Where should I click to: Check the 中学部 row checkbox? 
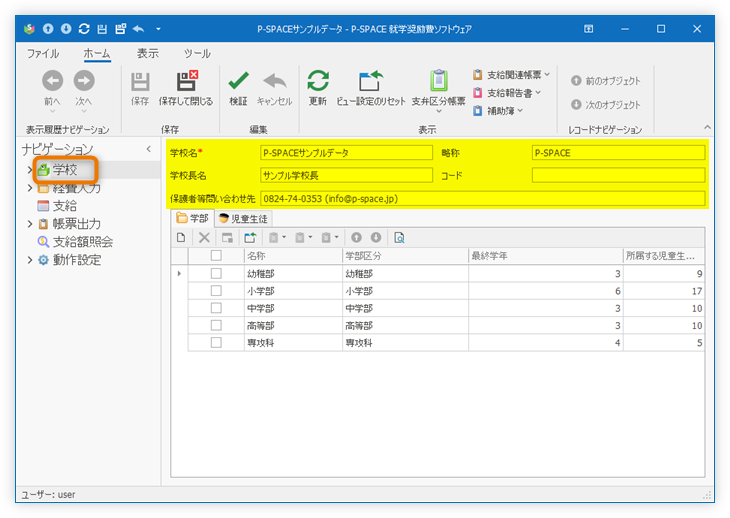216,308
